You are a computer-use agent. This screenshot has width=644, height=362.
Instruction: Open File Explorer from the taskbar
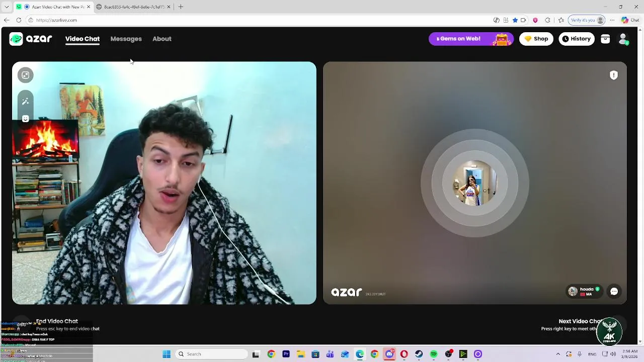click(300, 354)
